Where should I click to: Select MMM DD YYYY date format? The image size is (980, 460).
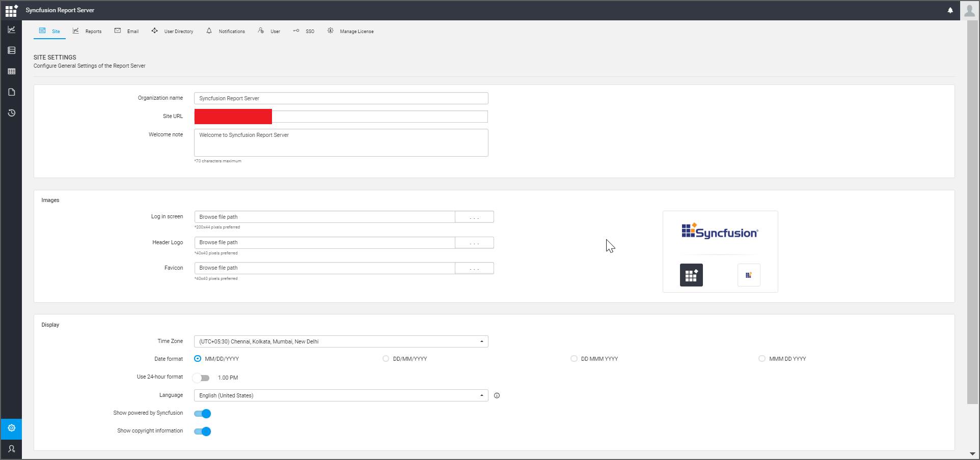[x=762, y=359]
